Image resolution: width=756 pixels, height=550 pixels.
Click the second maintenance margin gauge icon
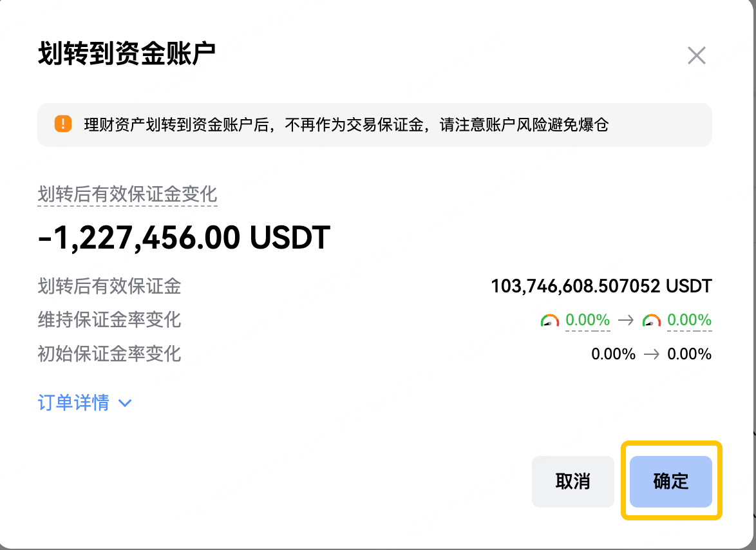[652, 320]
